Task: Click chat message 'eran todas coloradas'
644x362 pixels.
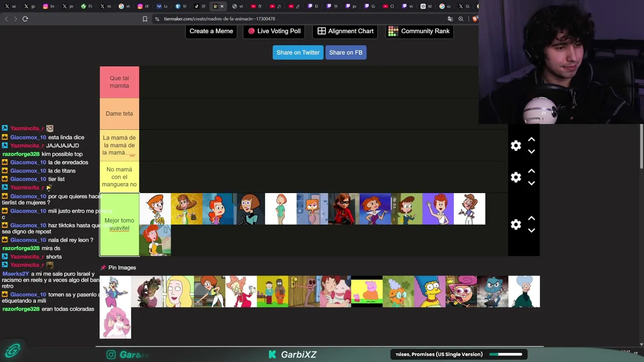Action: [x=68, y=309]
